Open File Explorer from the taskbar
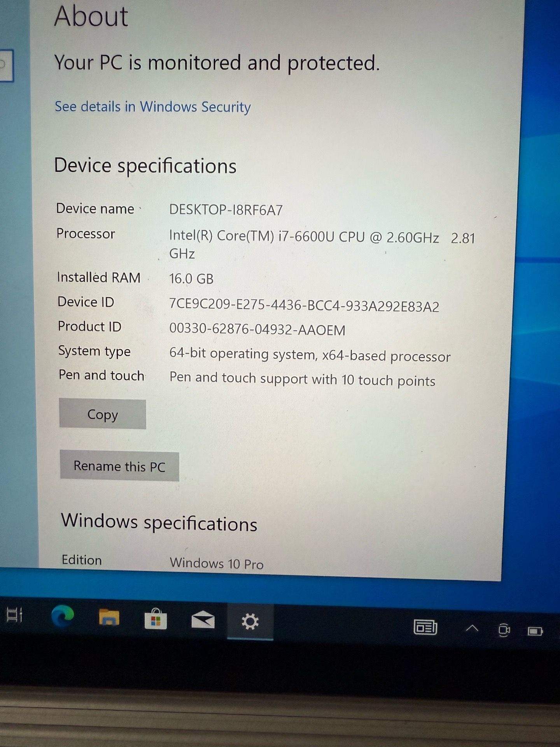This screenshot has height=747, width=560. [x=109, y=618]
